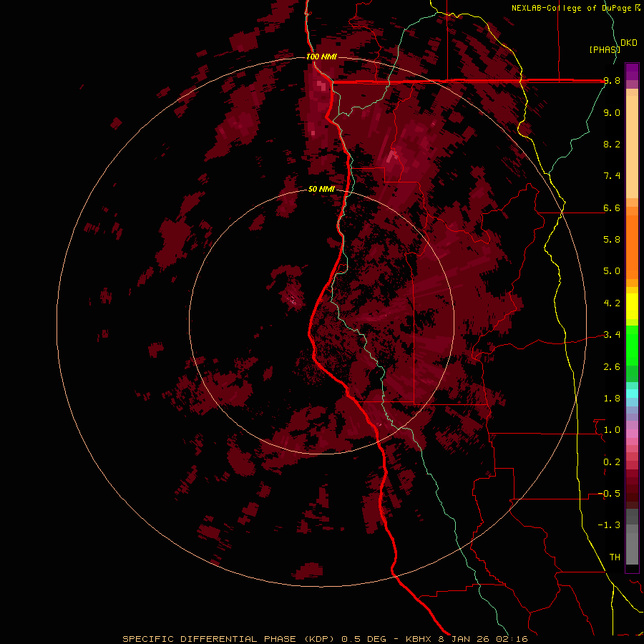Click the purple band of the color bar
The width and height of the screenshot is (644, 644).
pyautogui.click(x=632, y=76)
